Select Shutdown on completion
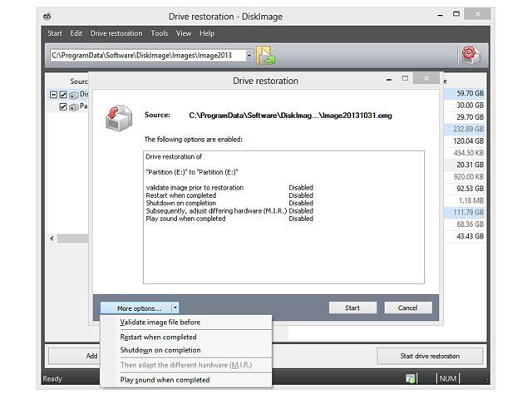 tap(160, 350)
